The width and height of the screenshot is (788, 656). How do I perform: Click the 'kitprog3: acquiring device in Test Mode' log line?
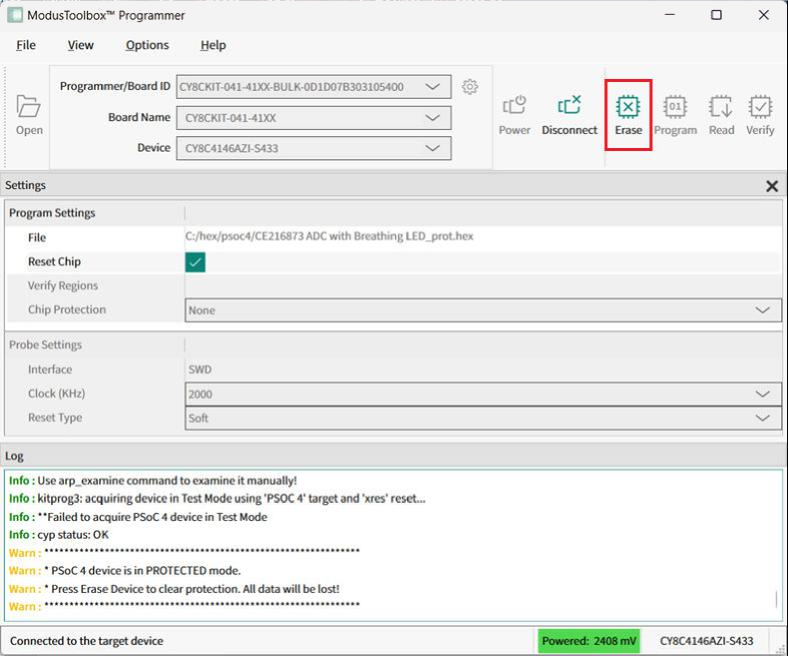point(217,498)
